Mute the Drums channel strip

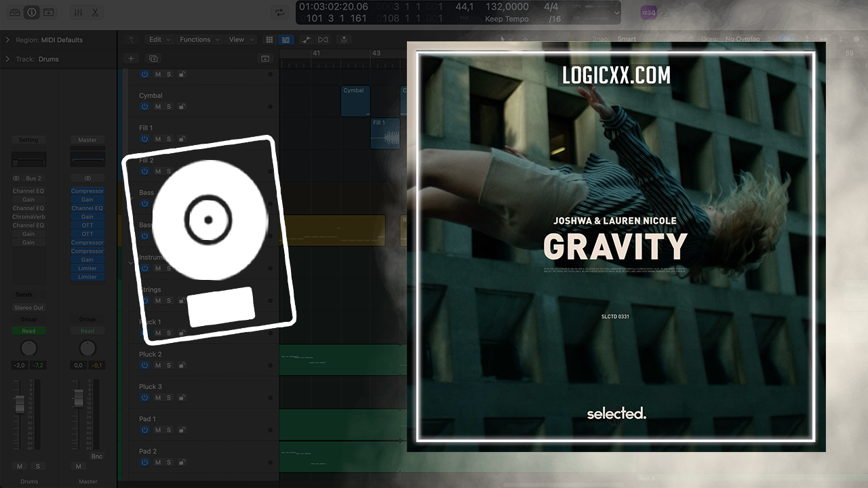tap(20, 466)
